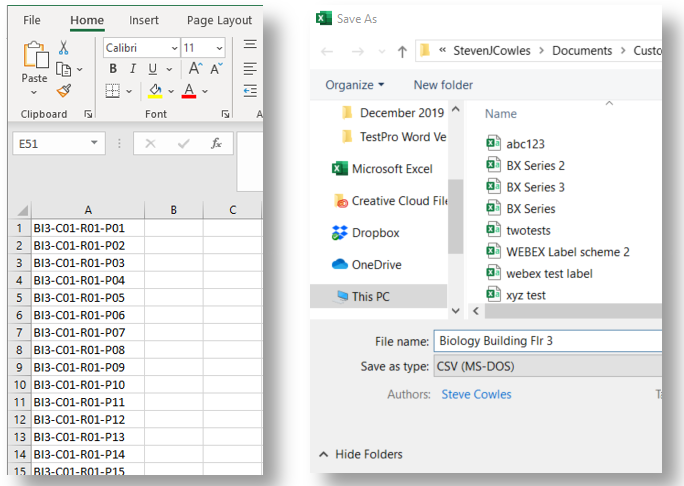
Task: Click the File name input field
Action: pos(548,341)
